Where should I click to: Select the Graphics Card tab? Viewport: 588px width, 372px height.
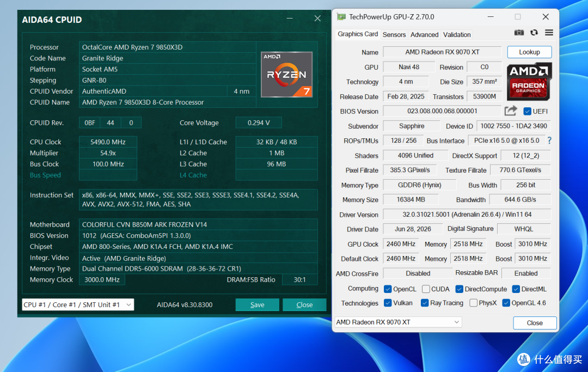coord(358,34)
